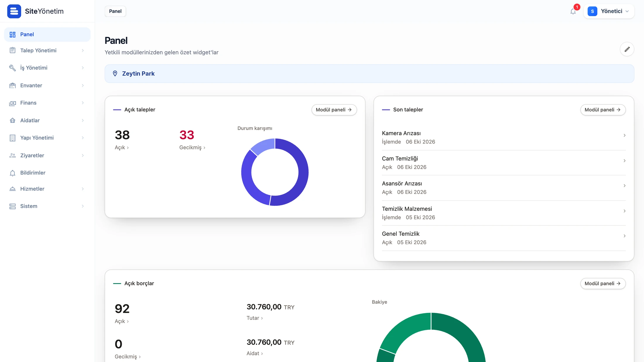Click the Yapı Yönetimi building icon
The height and width of the screenshot is (362, 644).
coord(12,138)
